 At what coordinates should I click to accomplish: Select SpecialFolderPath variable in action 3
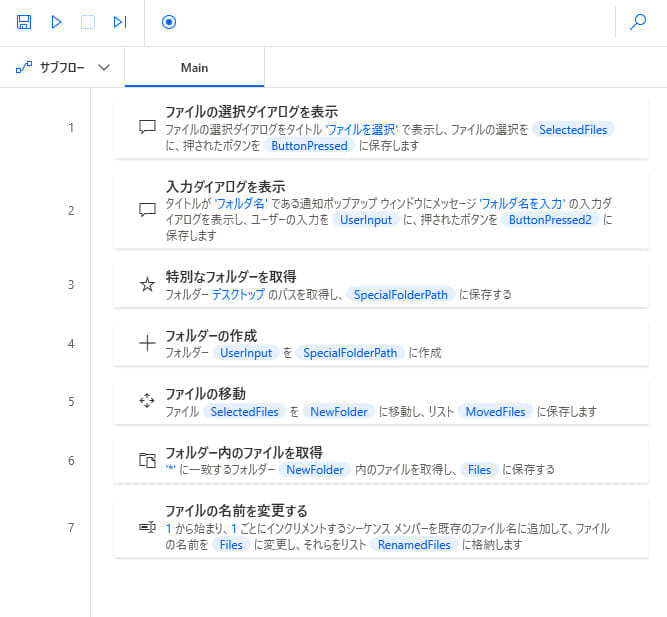(400, 295)
